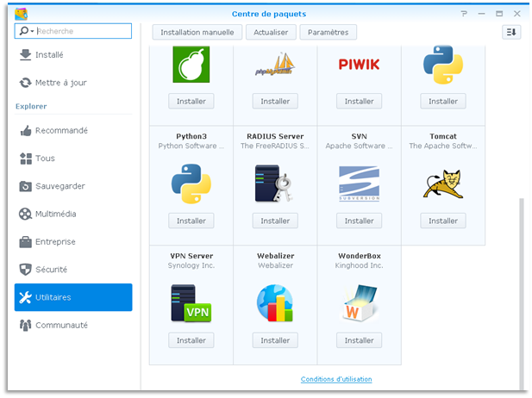Image resolution: width=532 pixels, height=398 pixels.
Task: Click the Python3 package title
Action: coord(191,136)
